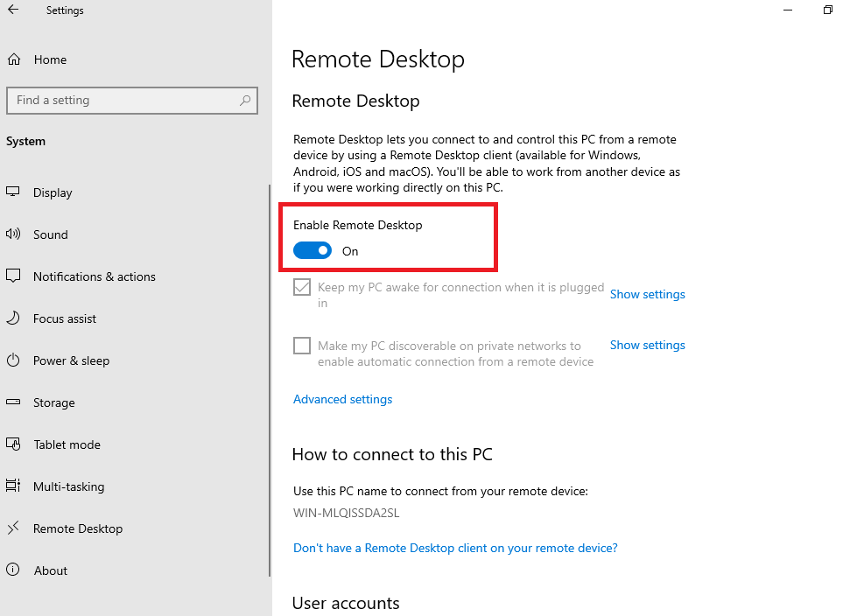Viewport: 864px width, 616px height.
Task: Restore down the Settings window
Action: tap(827, 10)
